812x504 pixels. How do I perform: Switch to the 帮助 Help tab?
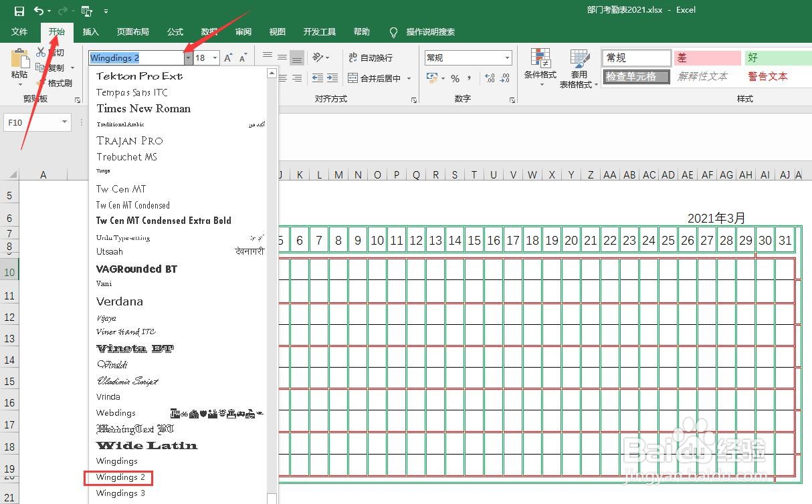coord(362,32)
